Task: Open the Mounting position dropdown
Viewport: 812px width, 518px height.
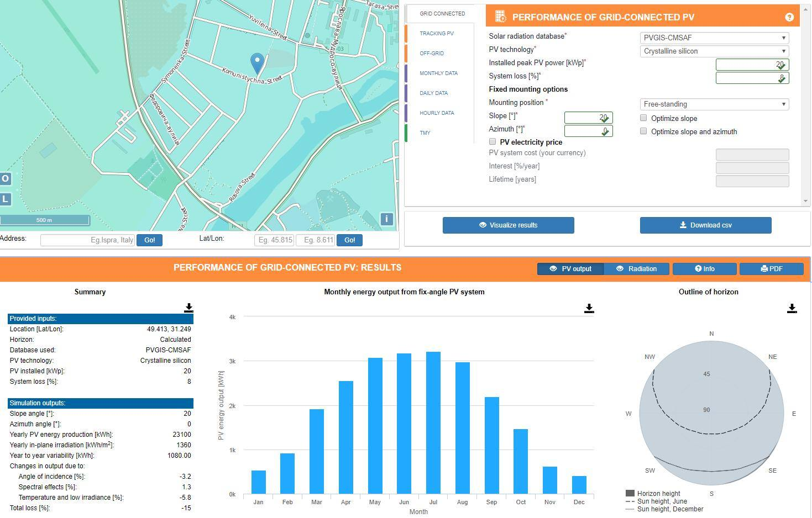Action: tap(714, 104)
